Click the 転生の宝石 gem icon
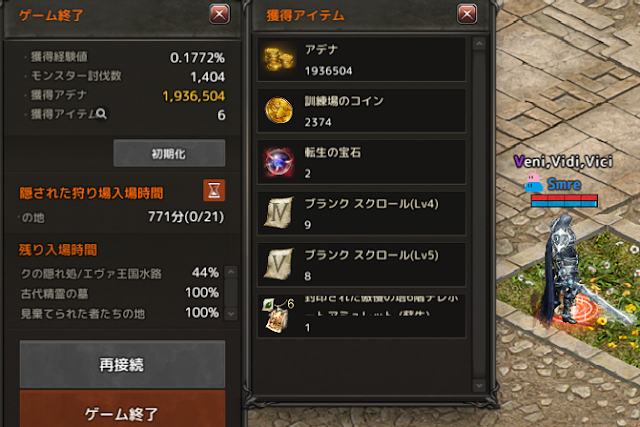This screenshot has width=640, height=427. point(279,162)
